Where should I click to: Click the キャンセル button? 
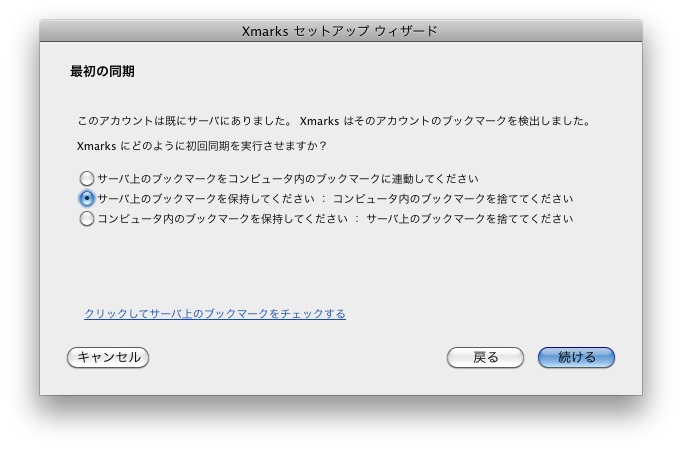point(108,358)
